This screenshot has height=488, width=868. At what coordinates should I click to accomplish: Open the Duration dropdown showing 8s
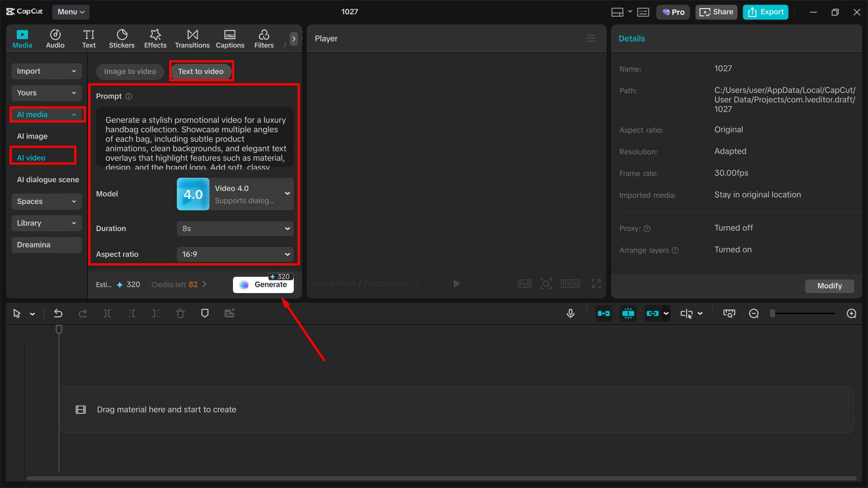click(x=235, y=228)
